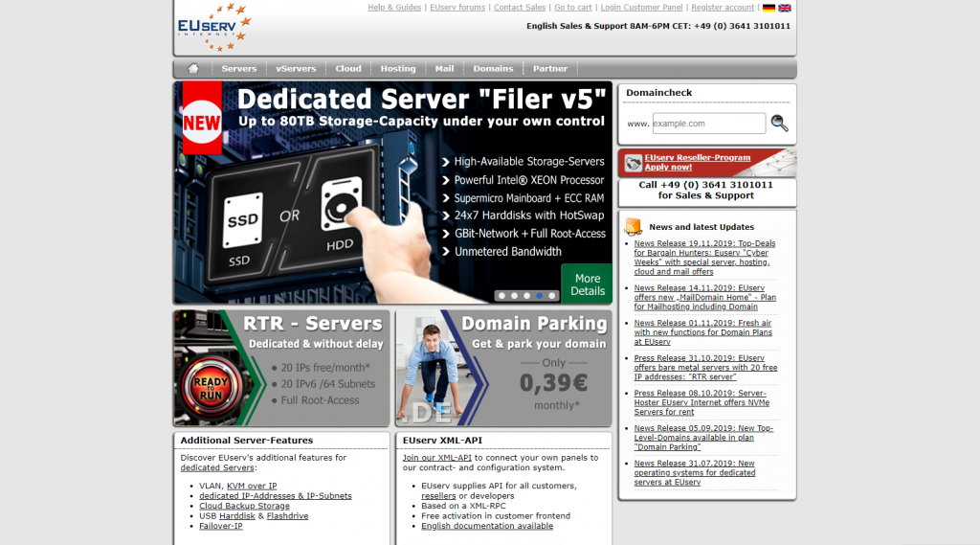The height and width of the screenshot is (545, 980).
Task: Open News Release 14.11.2019 MailDomain Home link
Action: click(x=705, y=297)
